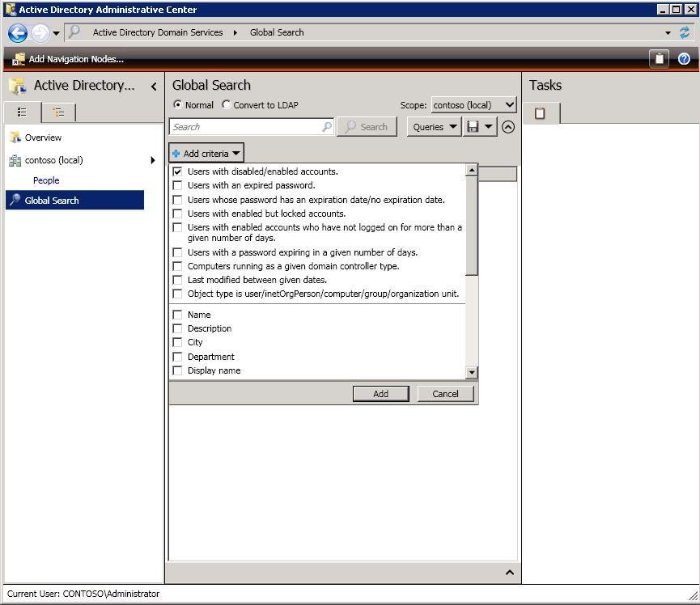Open the save query dropdown arrow
Screen dimensions: 700x605
489,127
